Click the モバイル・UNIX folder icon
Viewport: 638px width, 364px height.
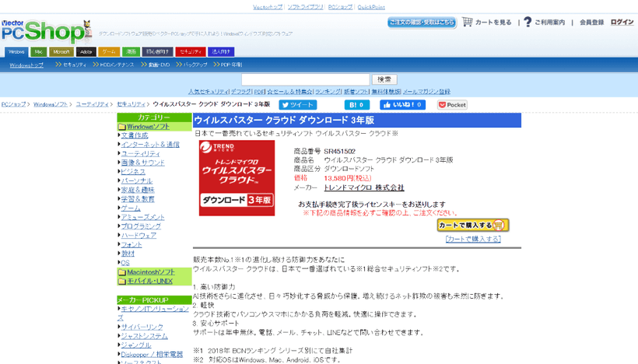tap(122, 281)
